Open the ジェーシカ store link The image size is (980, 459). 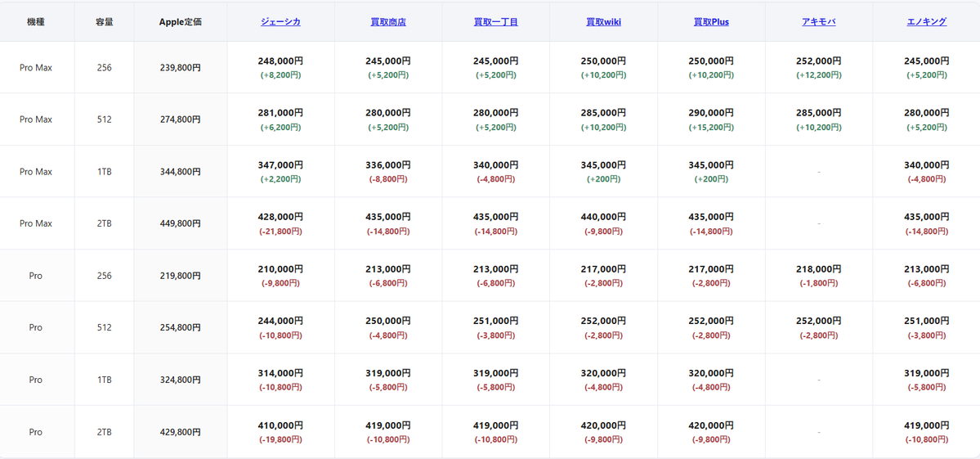(x=280, y=22)
